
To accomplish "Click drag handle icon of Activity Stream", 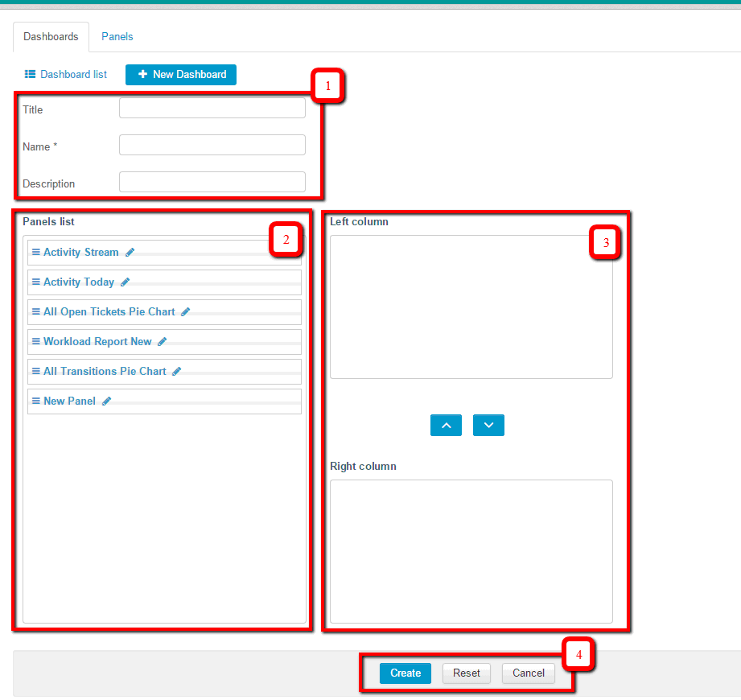I will (35, 253).
